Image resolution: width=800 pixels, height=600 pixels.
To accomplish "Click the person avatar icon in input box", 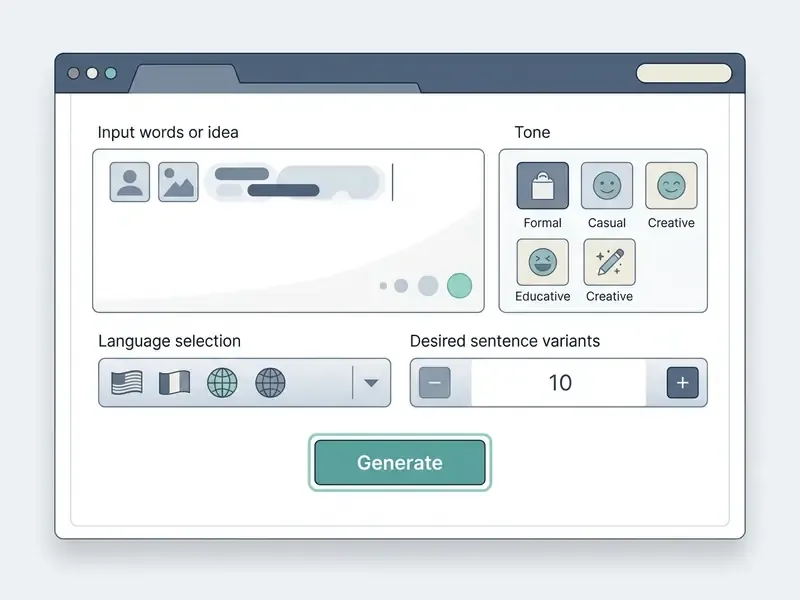I will point(130,182).
